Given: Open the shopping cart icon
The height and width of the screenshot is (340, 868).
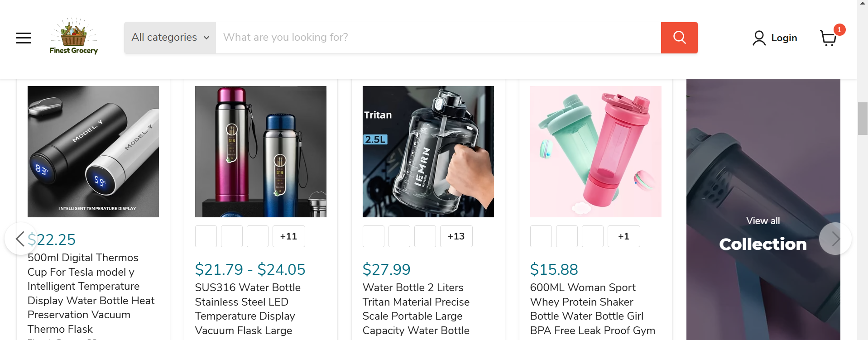Looking at the screenshot, I should pos(828,38).
